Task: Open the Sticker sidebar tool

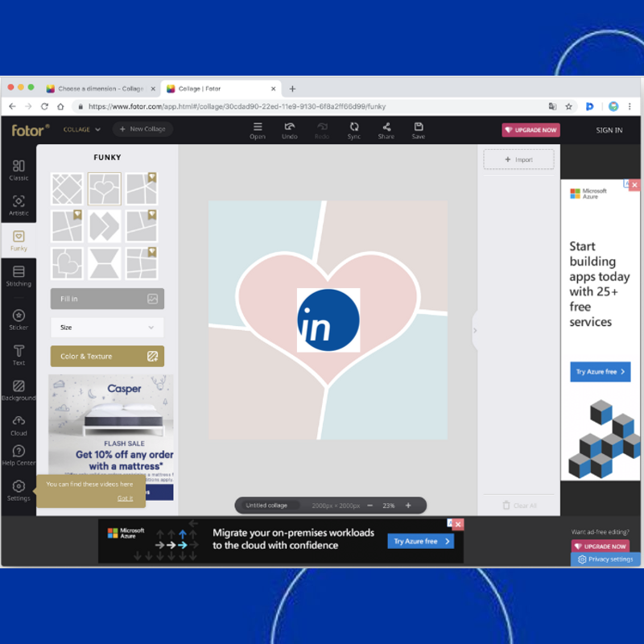Action: click(x=19, y=320)
